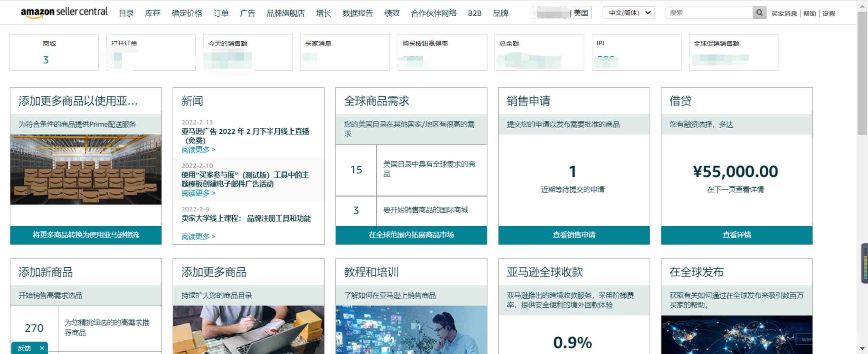Open the 帮助 help link
Image resolution: width=868 pixels, height=354 pixels.
click(810, 13)
